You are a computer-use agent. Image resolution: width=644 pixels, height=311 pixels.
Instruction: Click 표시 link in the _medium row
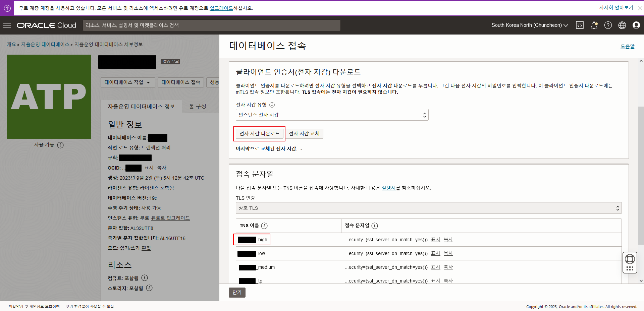coord(436,267)
